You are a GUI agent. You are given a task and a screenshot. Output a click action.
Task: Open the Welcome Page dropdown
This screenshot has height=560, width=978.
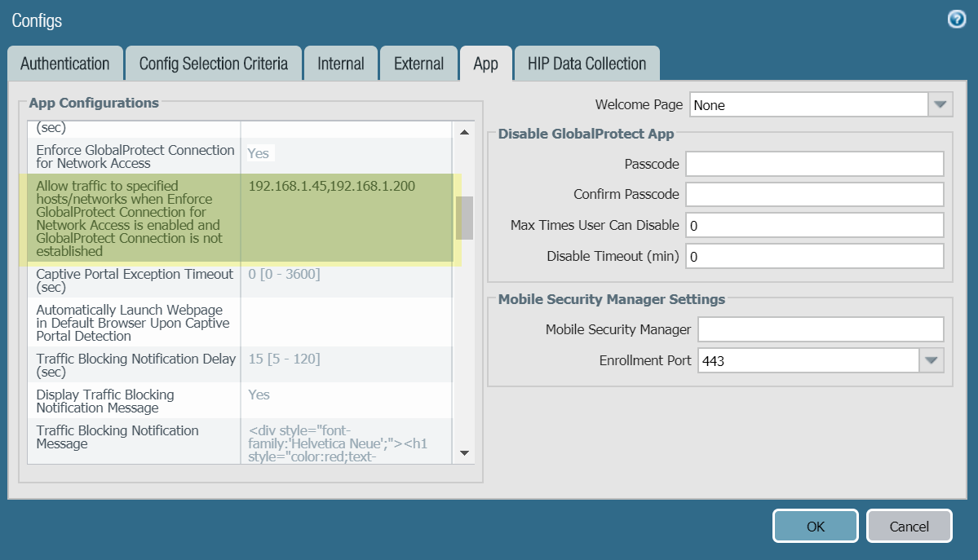(940, 104)
